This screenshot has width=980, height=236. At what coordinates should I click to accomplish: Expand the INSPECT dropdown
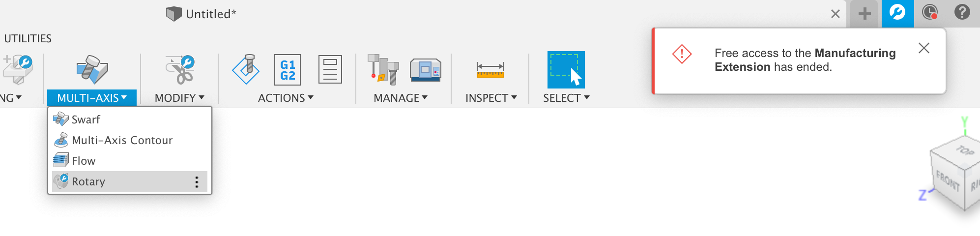point(491,98)
